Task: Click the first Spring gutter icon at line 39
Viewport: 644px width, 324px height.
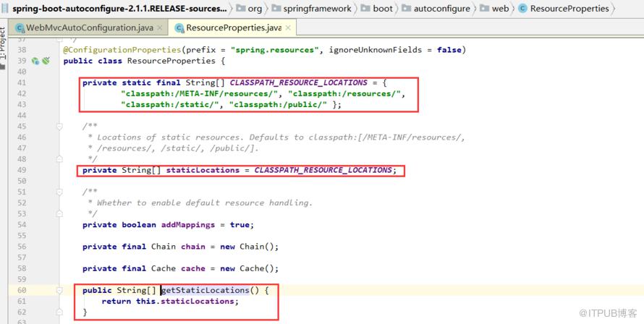Action: tap(35, 61)
